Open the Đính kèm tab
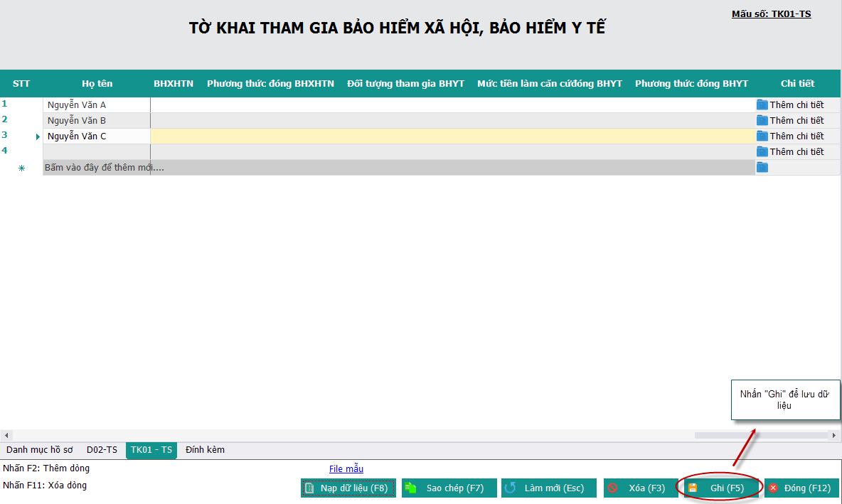Image resolution: width=842 pixels, height=504 pixels. pos(205,450)
